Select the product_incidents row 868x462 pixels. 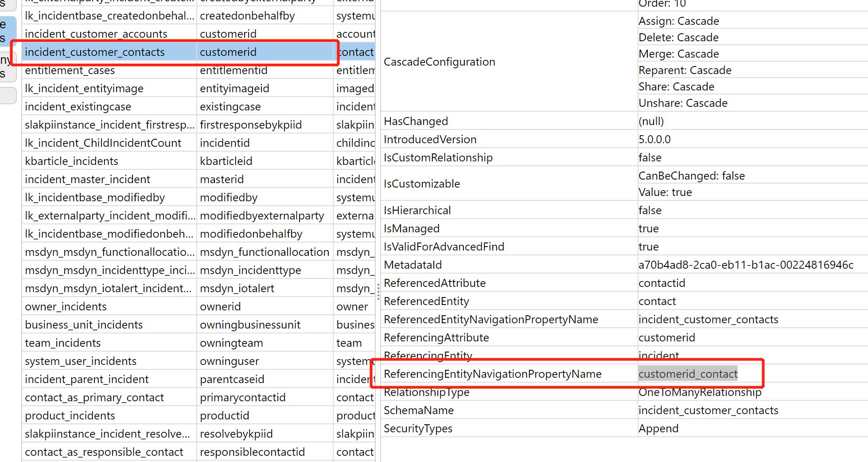point(199,415)
